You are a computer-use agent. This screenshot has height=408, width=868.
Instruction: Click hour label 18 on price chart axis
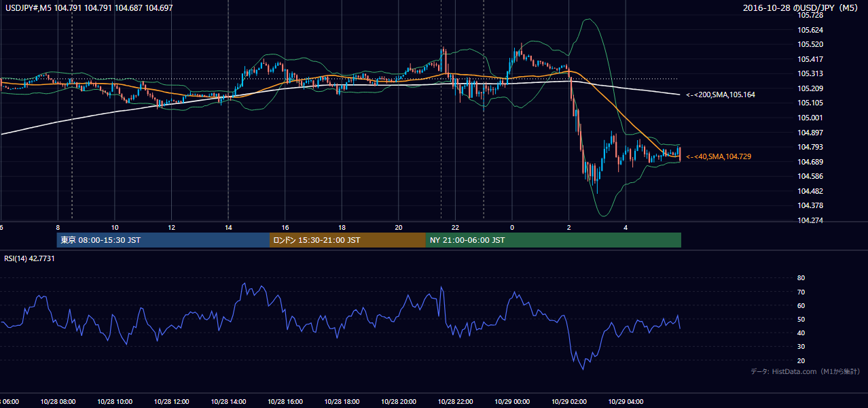coord(342,227)
